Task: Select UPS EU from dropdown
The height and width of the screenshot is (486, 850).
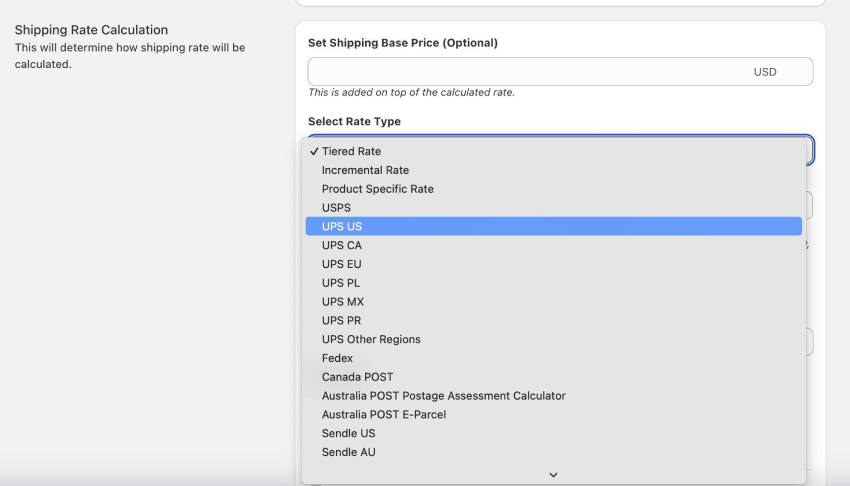Action: (553, 264)
